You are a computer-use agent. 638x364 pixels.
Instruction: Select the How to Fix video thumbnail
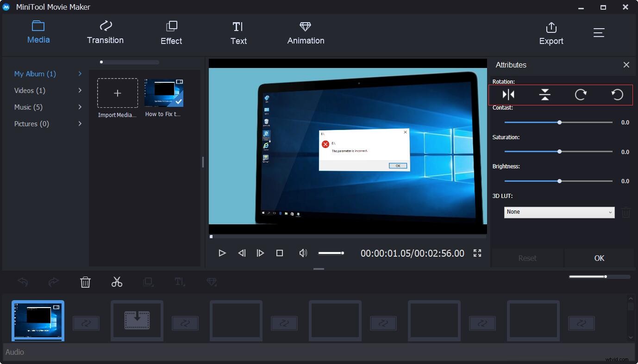[163, 93]
